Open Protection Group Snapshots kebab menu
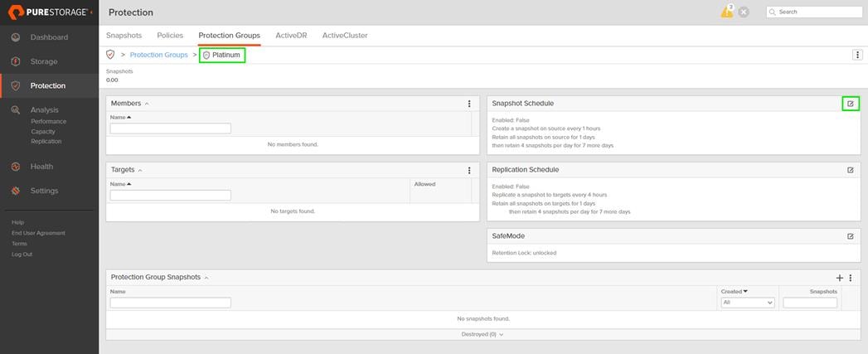The image size is (868, 354). tap(851, 278)
